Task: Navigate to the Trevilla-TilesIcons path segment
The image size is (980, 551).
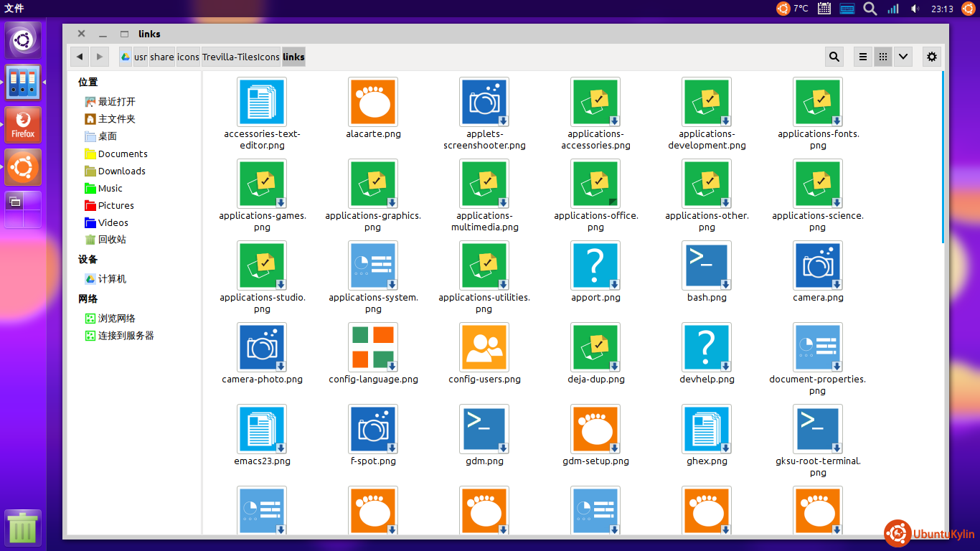Action: 240,57
